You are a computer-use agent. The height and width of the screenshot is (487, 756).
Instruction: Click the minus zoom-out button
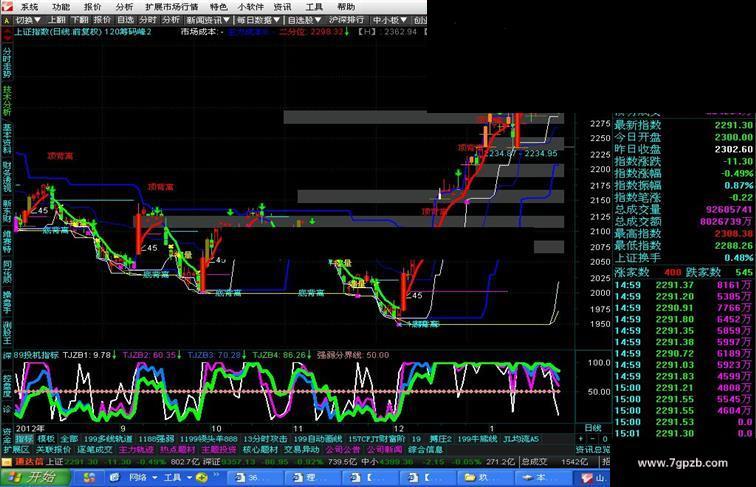tap(593, 439)
